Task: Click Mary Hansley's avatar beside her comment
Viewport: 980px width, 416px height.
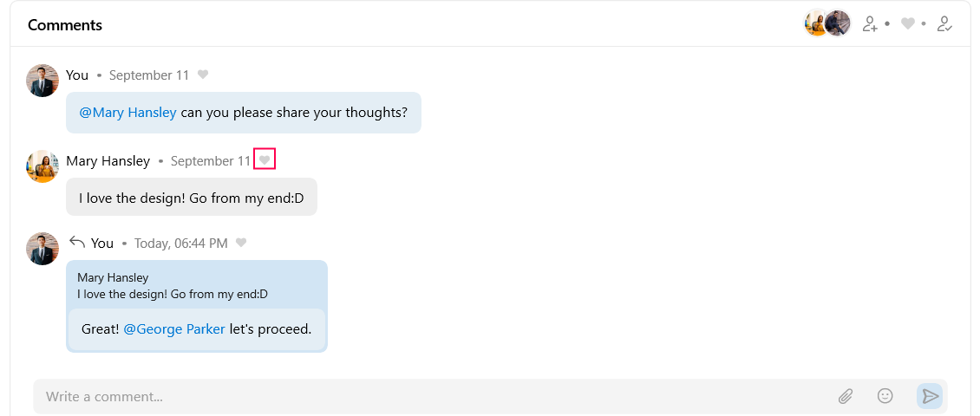Action: click(42, 166)
